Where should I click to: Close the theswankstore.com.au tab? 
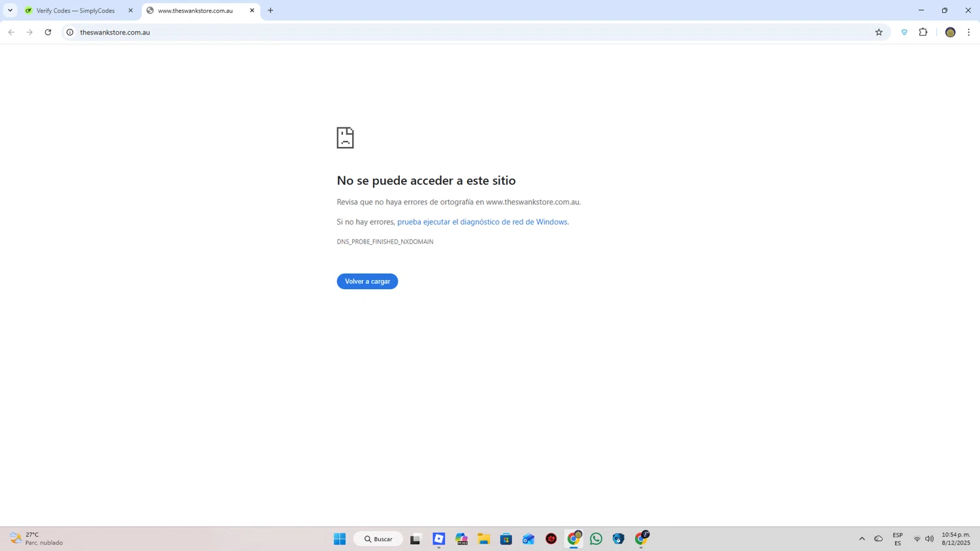[252, 10]
